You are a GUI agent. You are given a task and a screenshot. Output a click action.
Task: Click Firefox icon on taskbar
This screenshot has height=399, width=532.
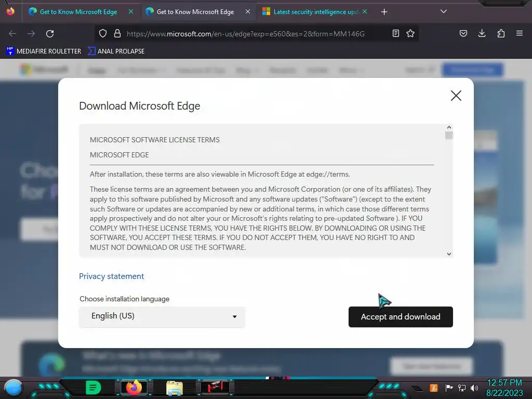(134, 388)
